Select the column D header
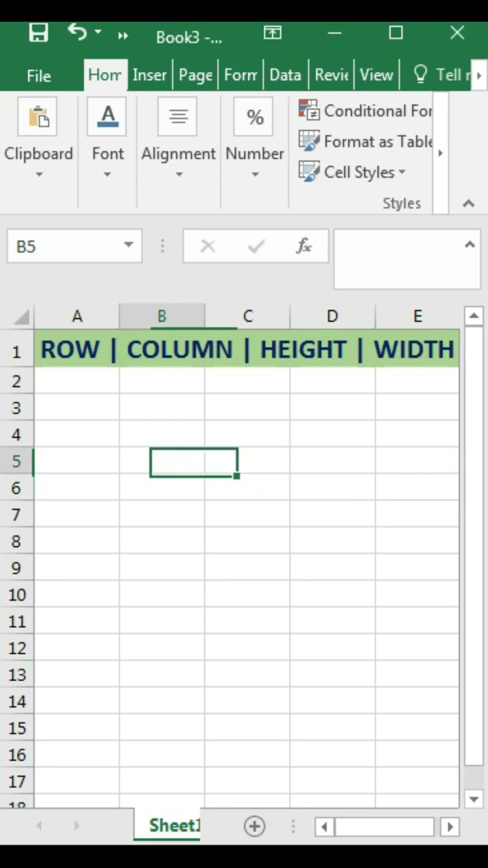Image resolution: width=488 pixels, height=868 pixels. 332,316
